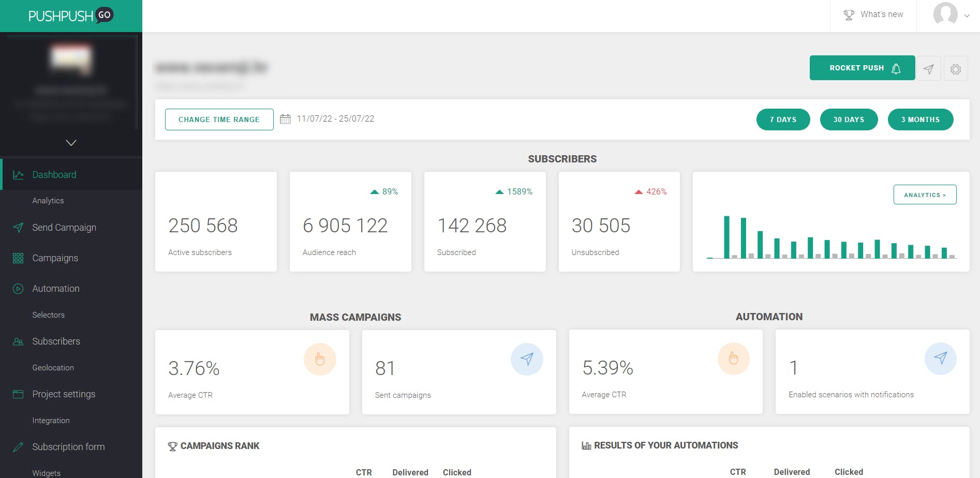980x478 pixels.
Task: Select the 7 DAYS time range
Action: (783, 119)
